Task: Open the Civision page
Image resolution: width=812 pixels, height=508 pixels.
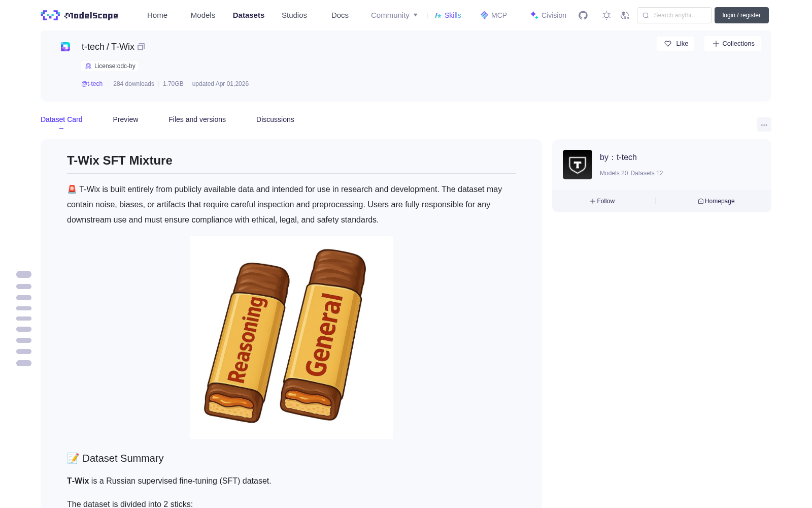Action: click(548, 15)
